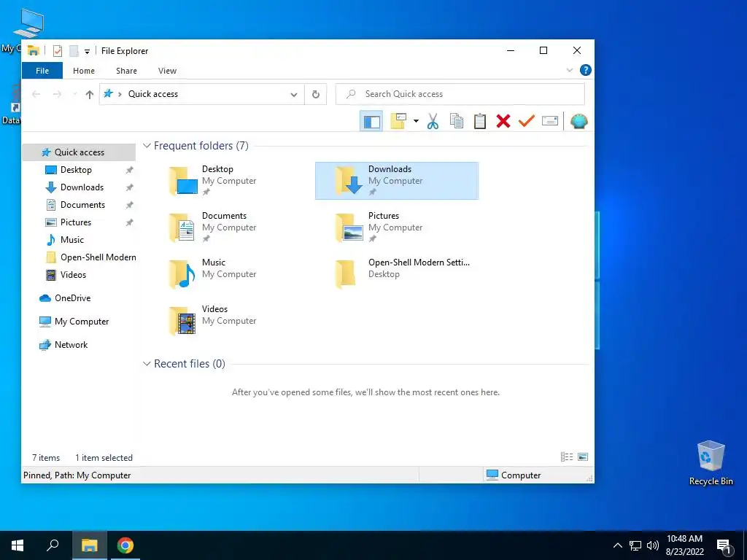Open the dropdown arrow beside Folder Options
Image resolution: width=747 pixels, height=560 pixels.
click(416, 121)
